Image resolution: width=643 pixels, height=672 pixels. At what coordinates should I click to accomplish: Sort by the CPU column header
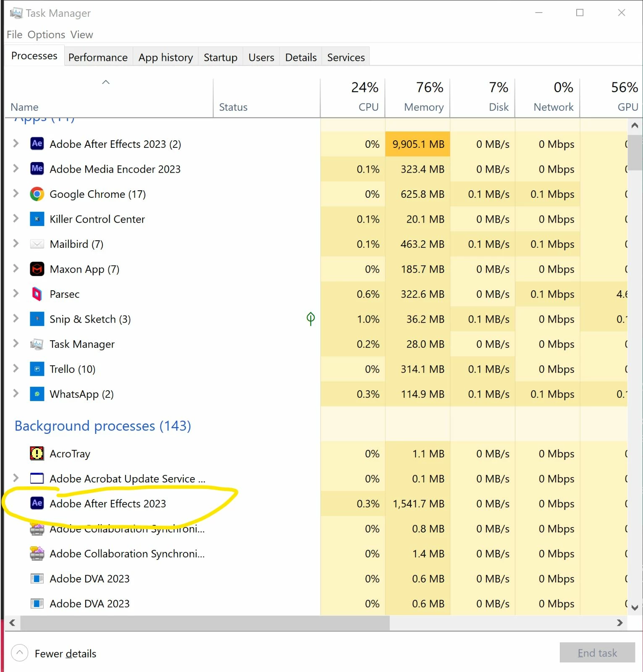352,97
